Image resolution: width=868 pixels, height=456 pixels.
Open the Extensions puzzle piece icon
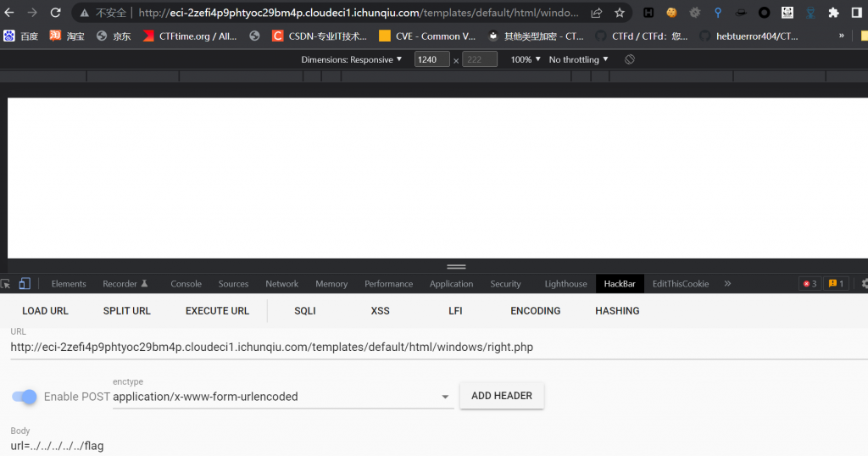click(x=833, y=13)
